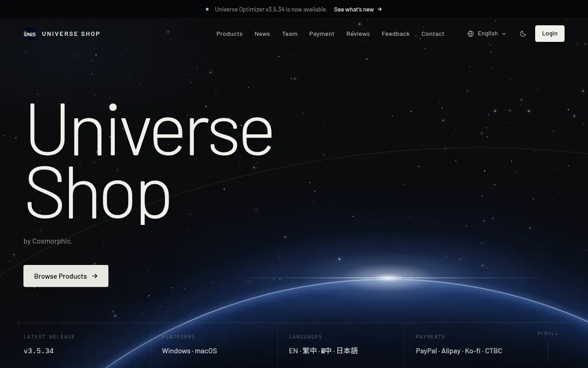
Task: Click the announcement bar status dot
Action: pos(207,9)
